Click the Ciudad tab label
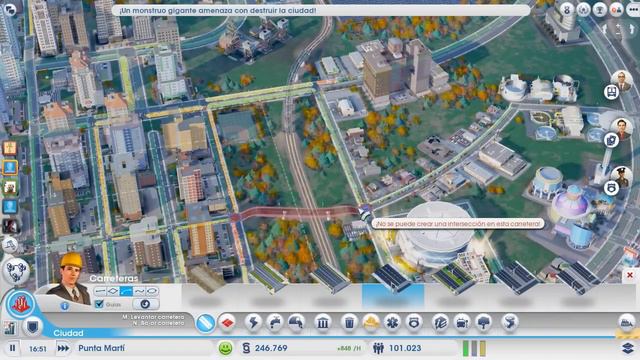640x360 pixels. (x=68, y=333)
